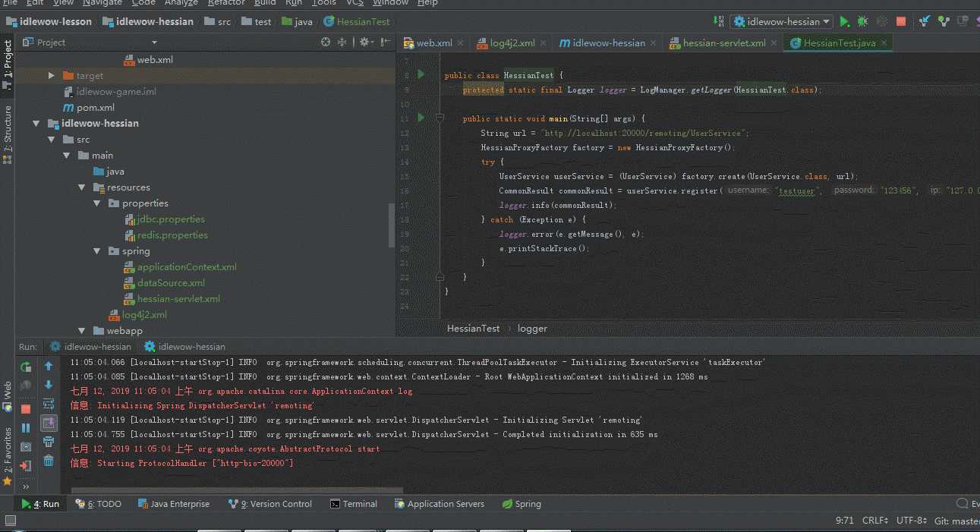Open the Terminal tool window tab
980x532 pixels.
click(353, 504)
